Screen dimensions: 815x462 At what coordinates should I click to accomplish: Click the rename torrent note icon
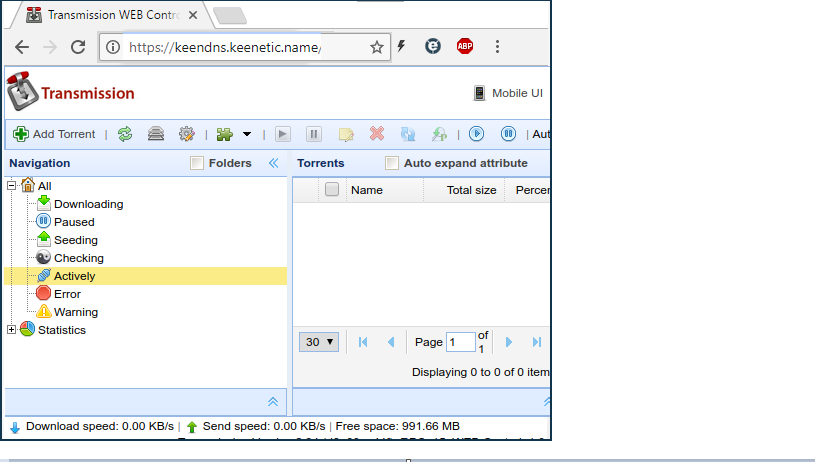pos(346,134)
